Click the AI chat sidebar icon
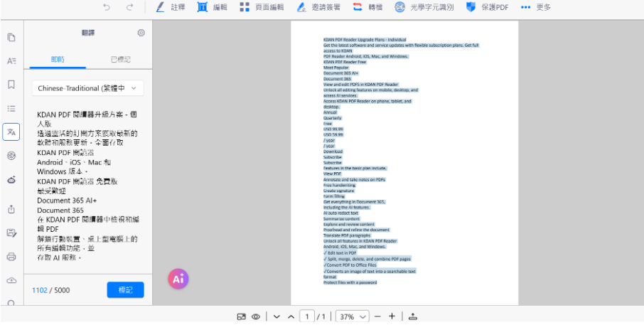The image size is (644, 325). [x=11, y=156]
